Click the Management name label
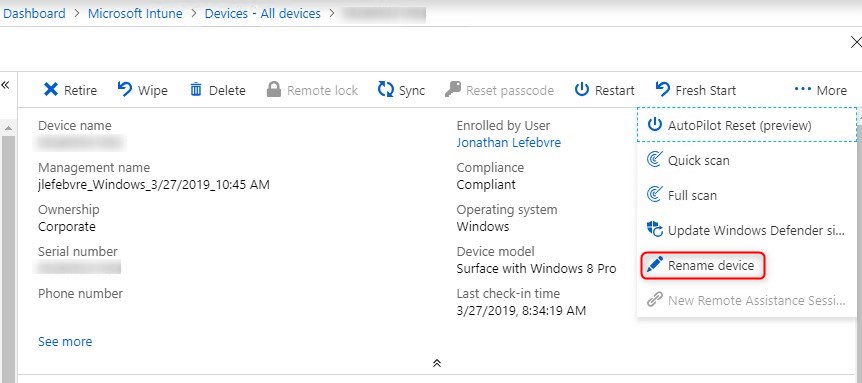This screenshot has height=383, width=862. click(94, 168)
